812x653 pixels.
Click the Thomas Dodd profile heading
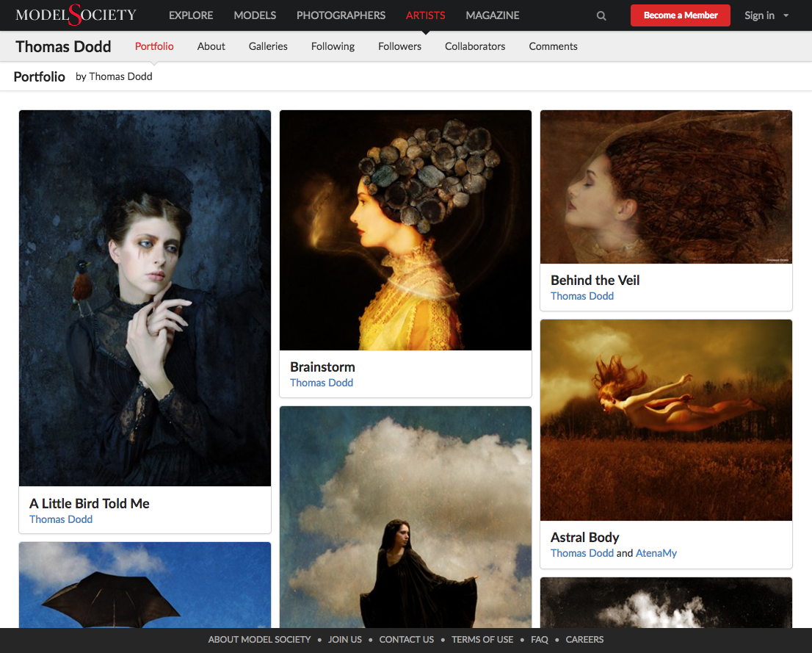click(x=63, y=47)
